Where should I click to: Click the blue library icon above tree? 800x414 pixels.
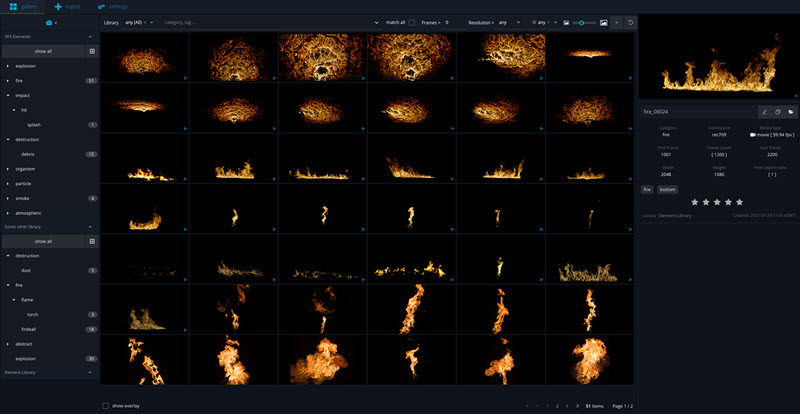point(49,22)
